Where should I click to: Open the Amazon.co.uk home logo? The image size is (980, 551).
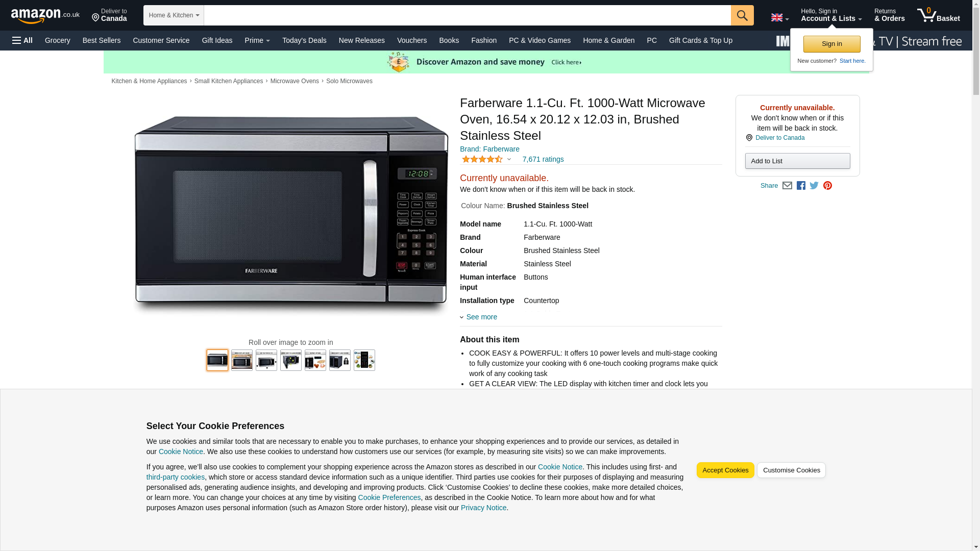pos(45,16)
